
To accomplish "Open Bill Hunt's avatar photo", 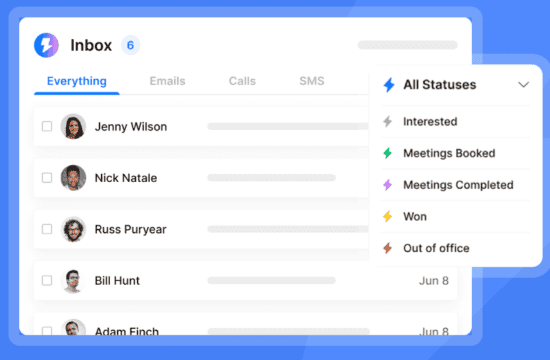I will point(73,280).
